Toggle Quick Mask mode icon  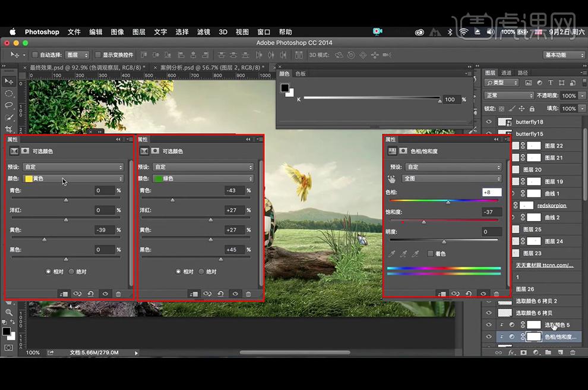(x=8, y=348)
